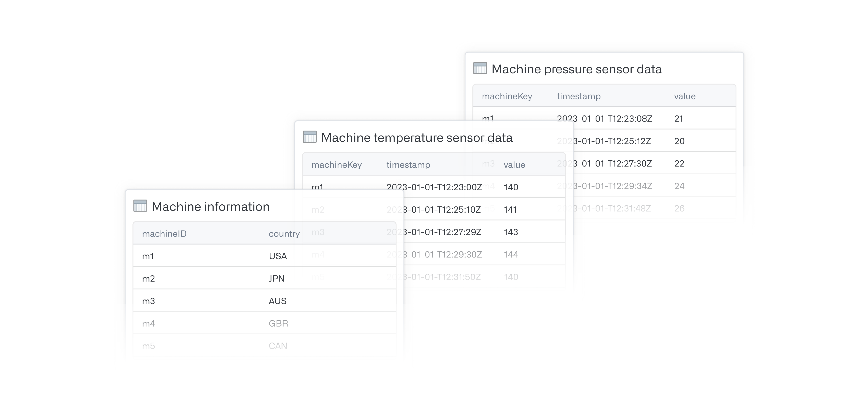Select the country column header
Viewport: 868px width, 417px height.
tap(284, 234)
